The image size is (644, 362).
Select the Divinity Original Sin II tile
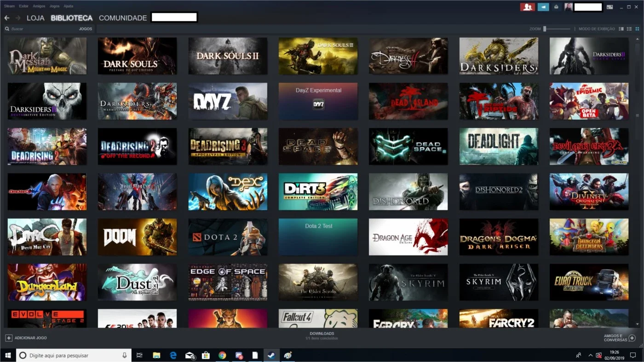point(589,192)
